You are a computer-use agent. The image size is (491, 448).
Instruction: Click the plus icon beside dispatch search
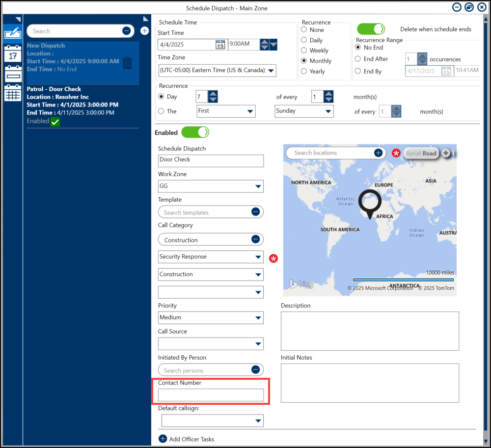(x=144, y=31)
